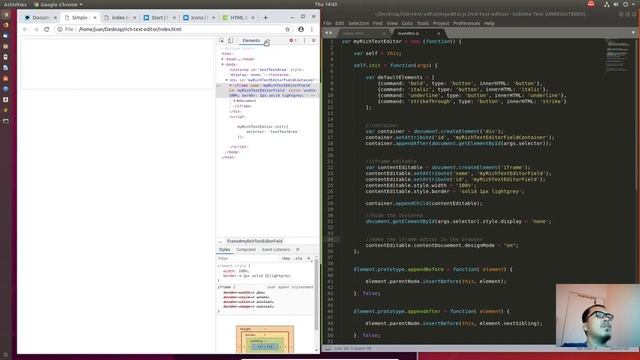640x360 pixels.
Task: Click lightgrey color swatch in border style
Action: (x=266, y=276)
